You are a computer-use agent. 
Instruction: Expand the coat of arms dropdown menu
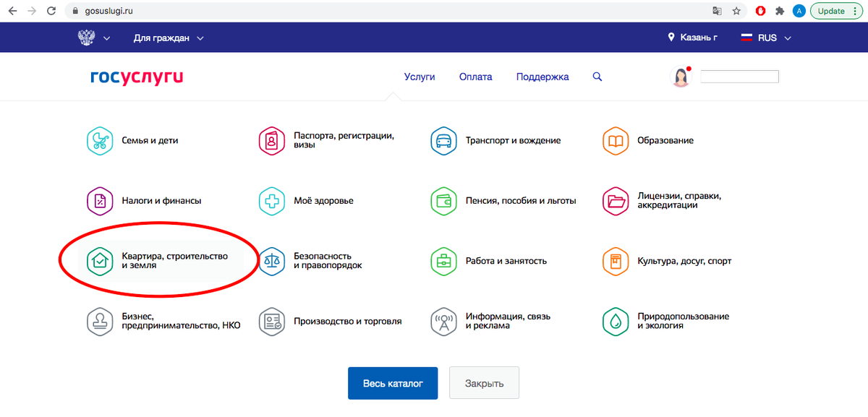[x=94, y=38]
